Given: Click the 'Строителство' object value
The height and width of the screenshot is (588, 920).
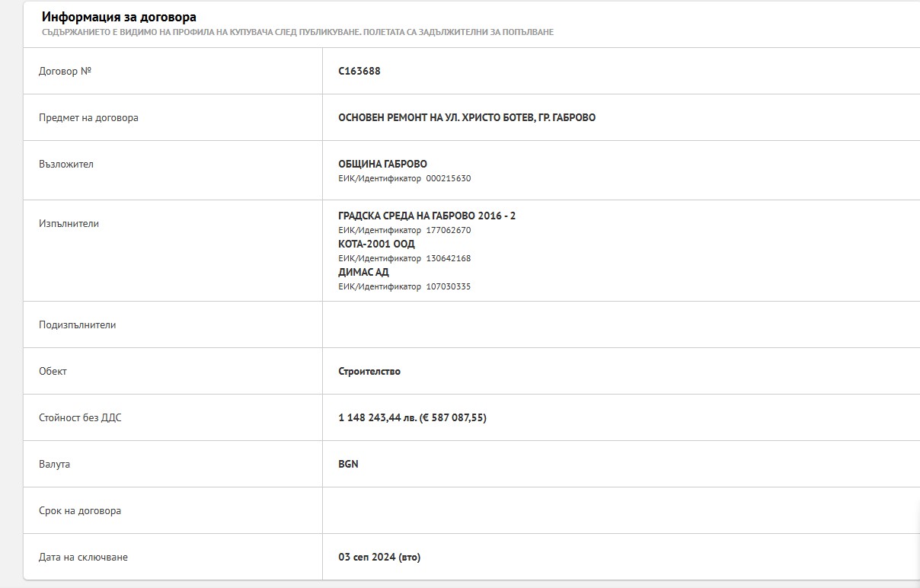Looking at the screenshot, I should pyautogui.click(x=369, y=371).
